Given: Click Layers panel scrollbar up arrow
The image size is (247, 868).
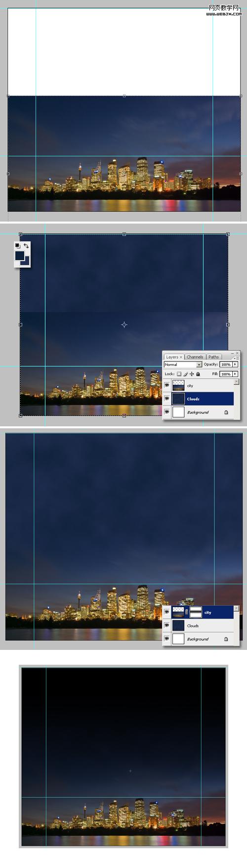Looking at the screenshot, I should coord(236,382).
